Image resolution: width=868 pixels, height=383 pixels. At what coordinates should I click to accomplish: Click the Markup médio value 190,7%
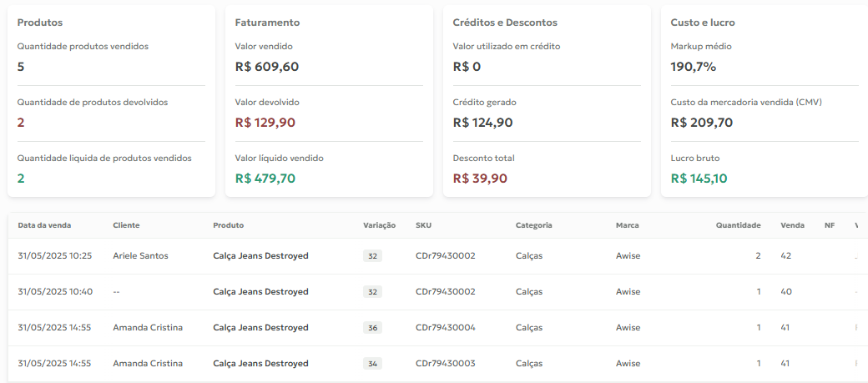[694, 67]
